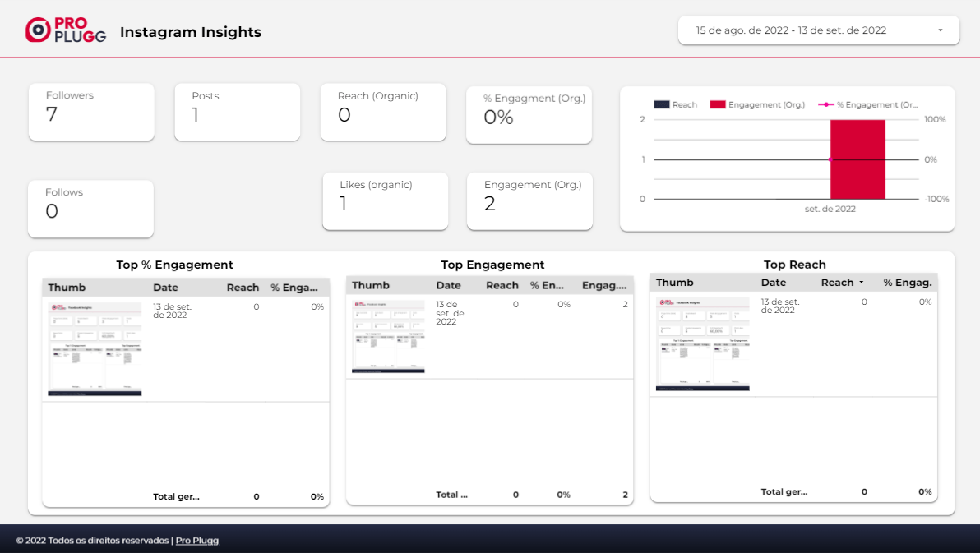980x553 pixels.
Task: Click 'Total ger...' row in Top Reach table
Action: coord(793,491)
